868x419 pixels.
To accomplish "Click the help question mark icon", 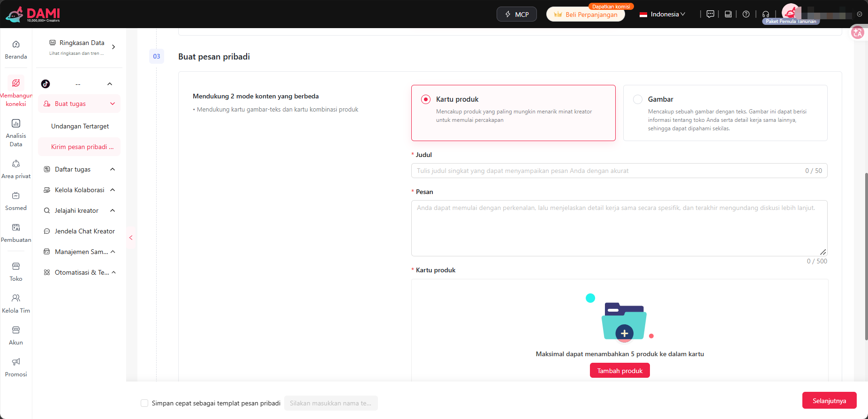I will point(746,14).
